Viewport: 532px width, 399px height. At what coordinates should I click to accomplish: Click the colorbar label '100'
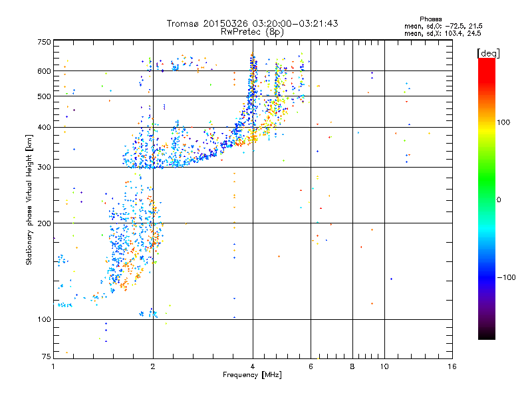click(x=503, y=122)
